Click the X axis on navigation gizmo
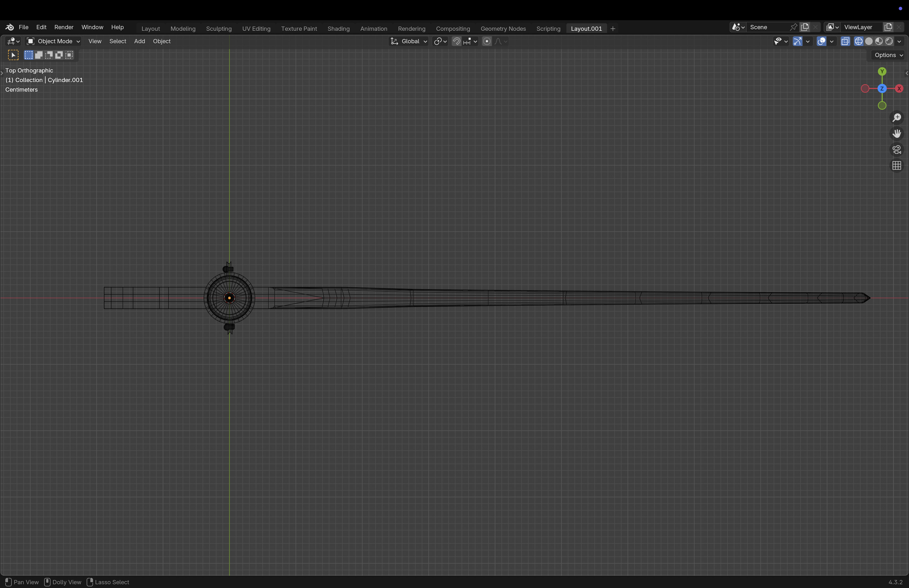Screen dimensions: 909x588 899,88
